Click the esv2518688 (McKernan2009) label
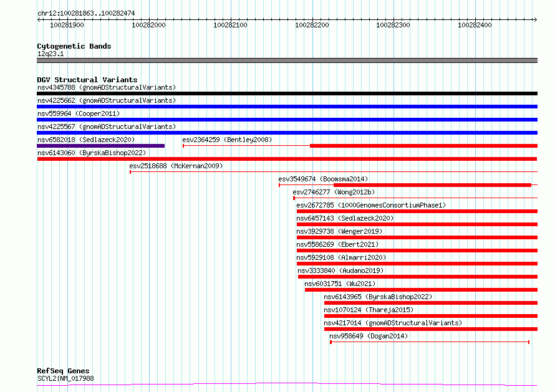 click(176, 166)
